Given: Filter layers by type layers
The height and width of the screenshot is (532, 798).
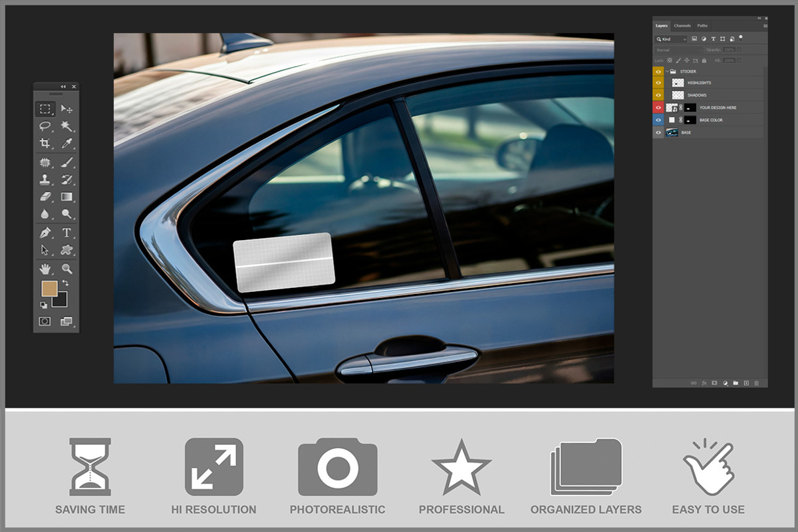Looking at the screenshot, I should coord(714,39).
